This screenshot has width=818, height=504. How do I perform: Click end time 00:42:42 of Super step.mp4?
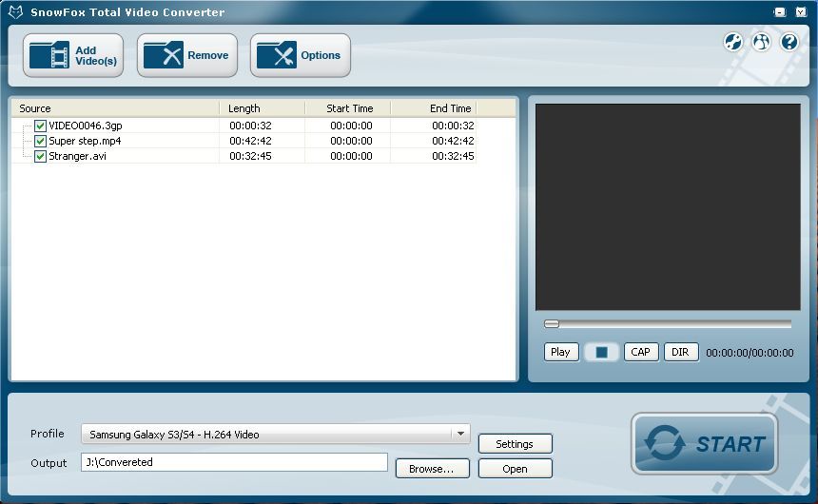click(x=453, y=141)
